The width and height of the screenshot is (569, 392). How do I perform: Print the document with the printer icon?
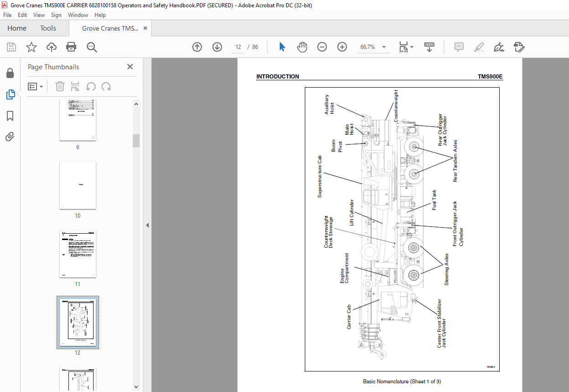tap(71, 47)
